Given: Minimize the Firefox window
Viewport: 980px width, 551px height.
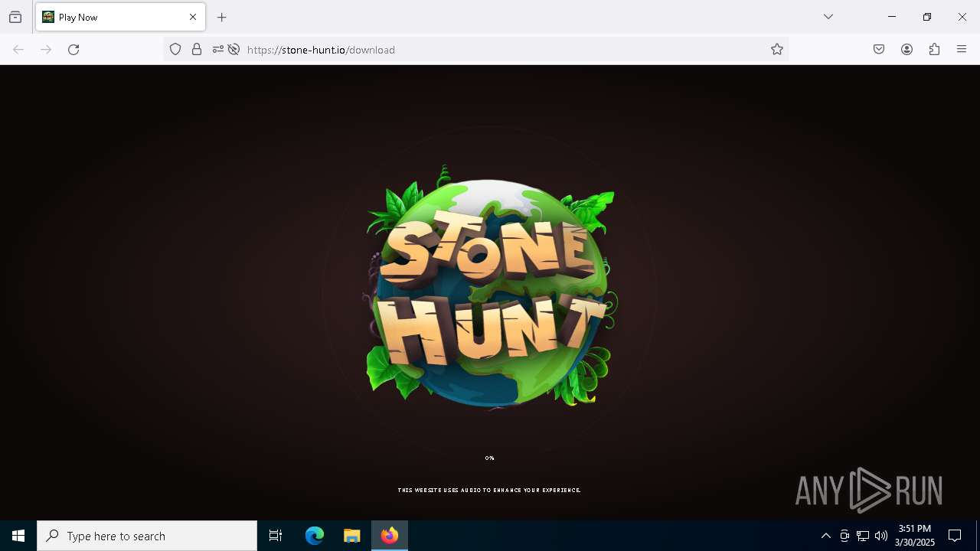Looking at the screenshot, I should pyautogui.click(x=892, y=17).
